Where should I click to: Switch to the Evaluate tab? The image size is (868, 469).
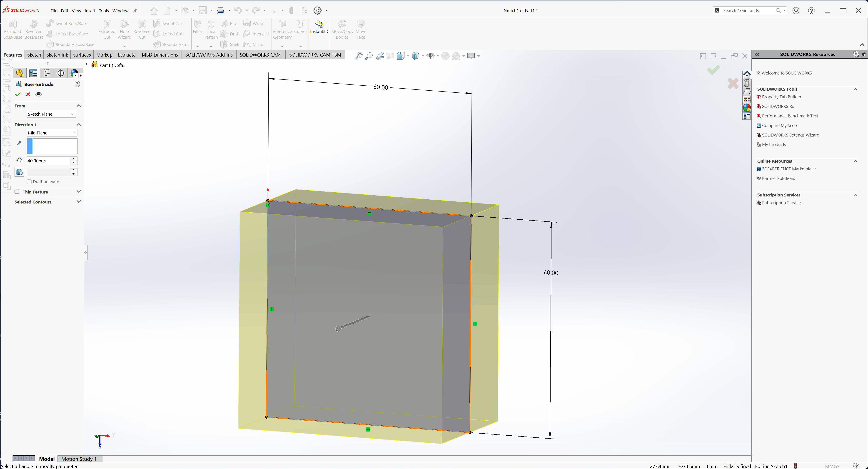tap(126, 55)
